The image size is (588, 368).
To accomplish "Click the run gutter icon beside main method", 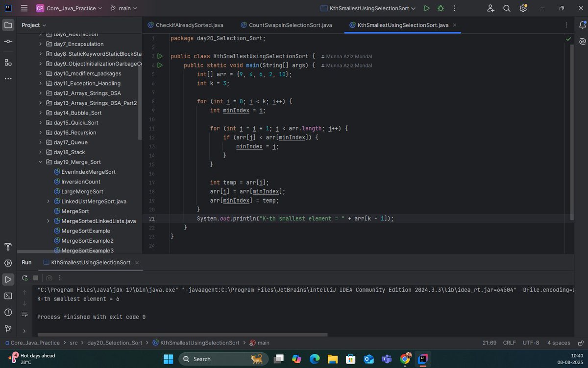I will [x=160, y=65].
